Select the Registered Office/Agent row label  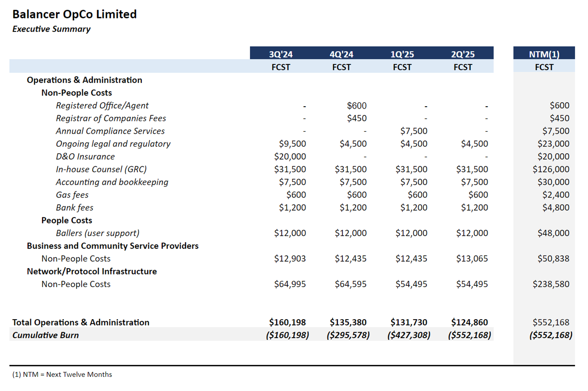[x=102, y=105]
